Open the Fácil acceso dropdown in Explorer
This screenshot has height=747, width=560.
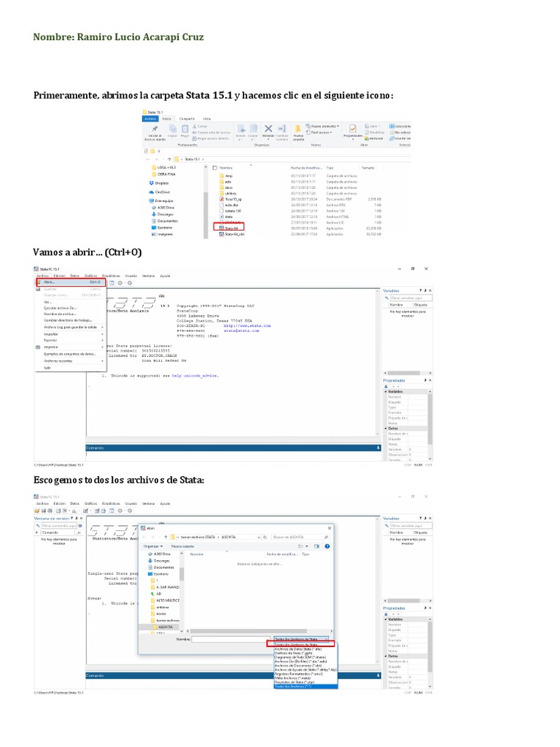[x=319, y=133]
